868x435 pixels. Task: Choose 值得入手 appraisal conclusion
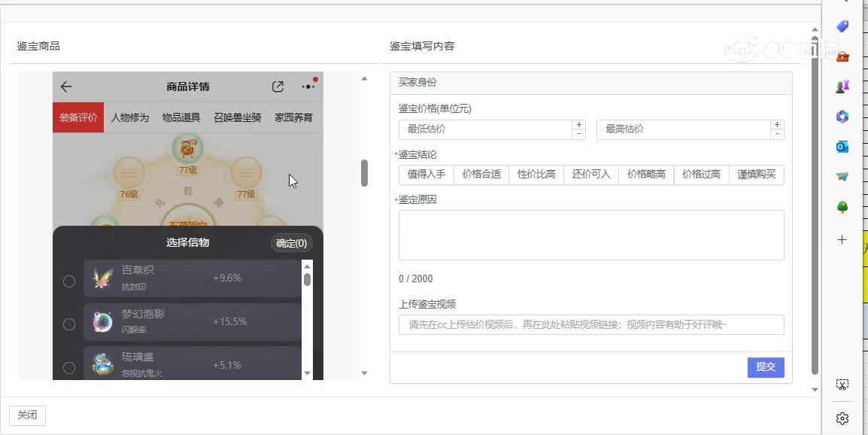tap(426, 175)
